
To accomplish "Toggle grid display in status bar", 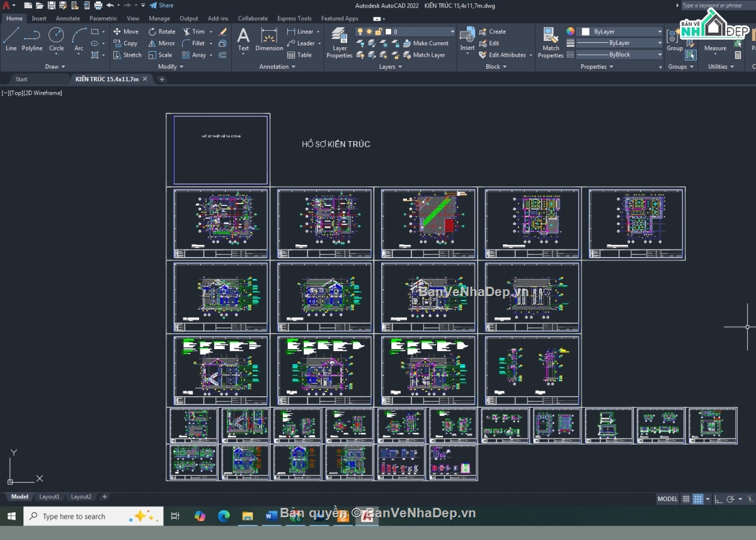I will point(685,499).
